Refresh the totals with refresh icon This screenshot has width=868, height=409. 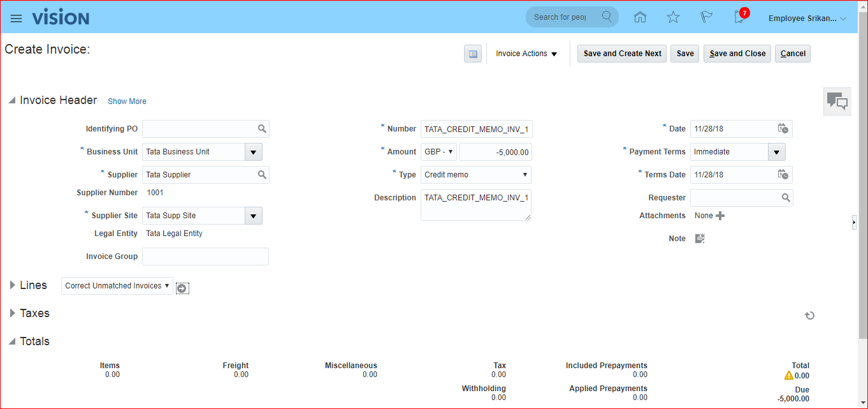coord(809,315)
